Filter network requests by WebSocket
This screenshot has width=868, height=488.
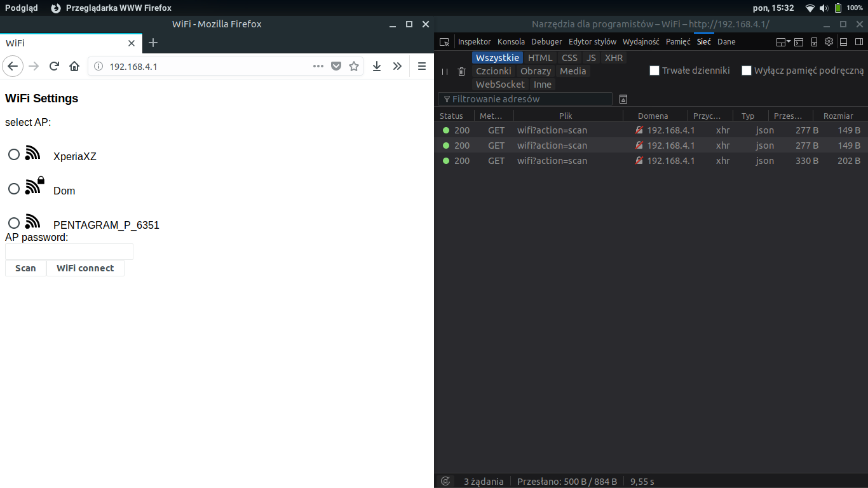pyautogui.click(x=501, y=85)
